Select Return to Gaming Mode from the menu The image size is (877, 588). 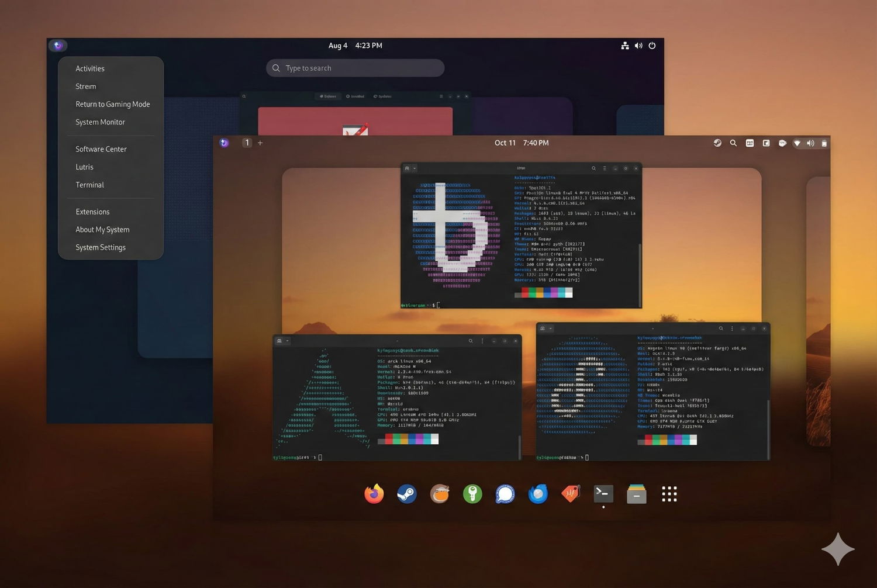(112, 104)
